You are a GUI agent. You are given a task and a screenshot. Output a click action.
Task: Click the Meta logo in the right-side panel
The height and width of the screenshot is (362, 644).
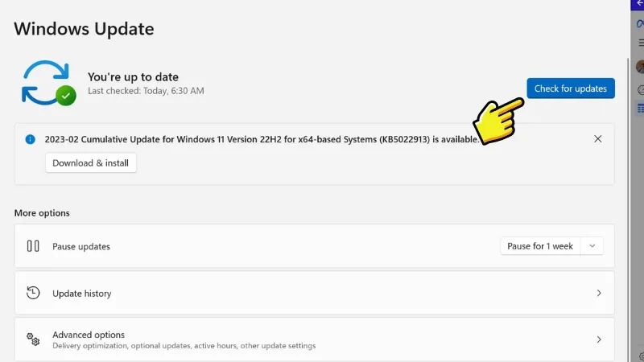tap(641, 23)
